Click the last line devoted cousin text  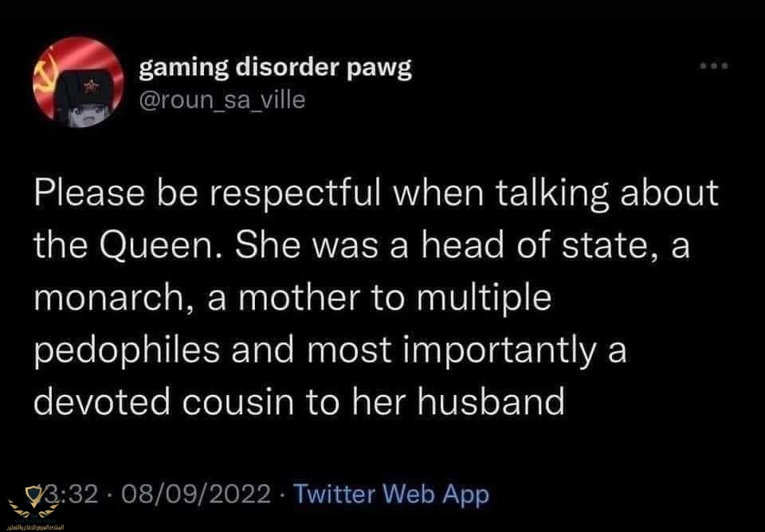[299, 402]
